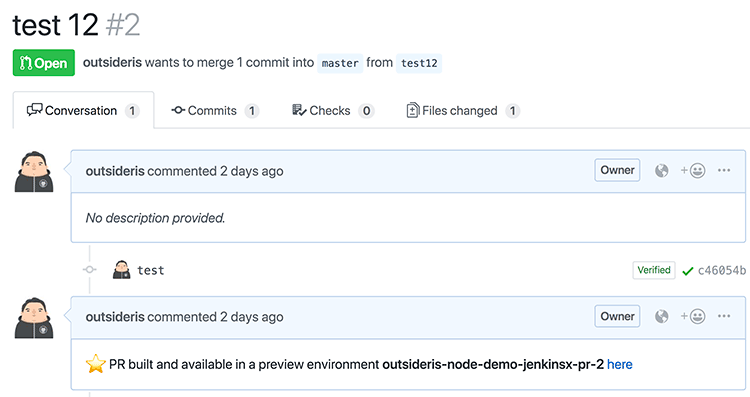Image resolution: width=750 pixels, height=397 pixels.
Task: Click Owner badge on preview environment comment
Action: click(x=617, y=316)
